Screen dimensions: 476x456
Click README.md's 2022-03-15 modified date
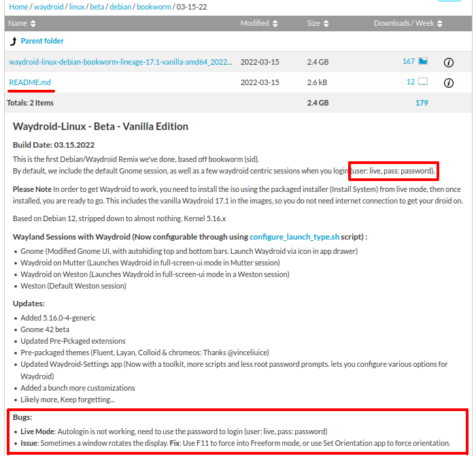click(260, 82)
